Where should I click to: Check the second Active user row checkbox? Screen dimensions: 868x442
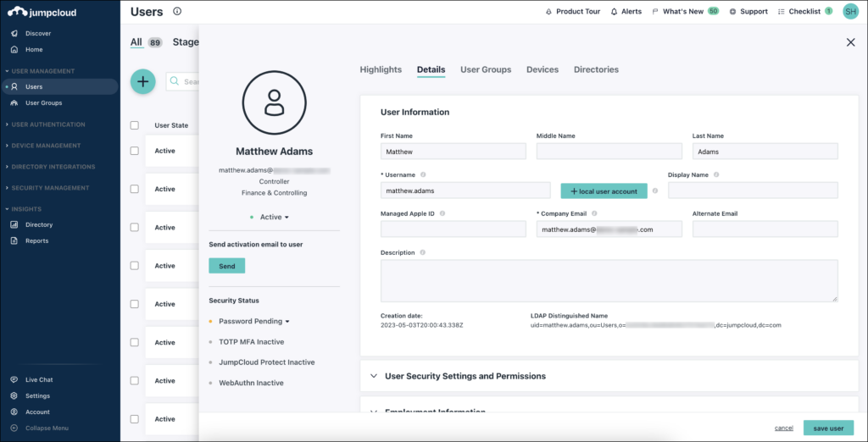pos(135,189)
